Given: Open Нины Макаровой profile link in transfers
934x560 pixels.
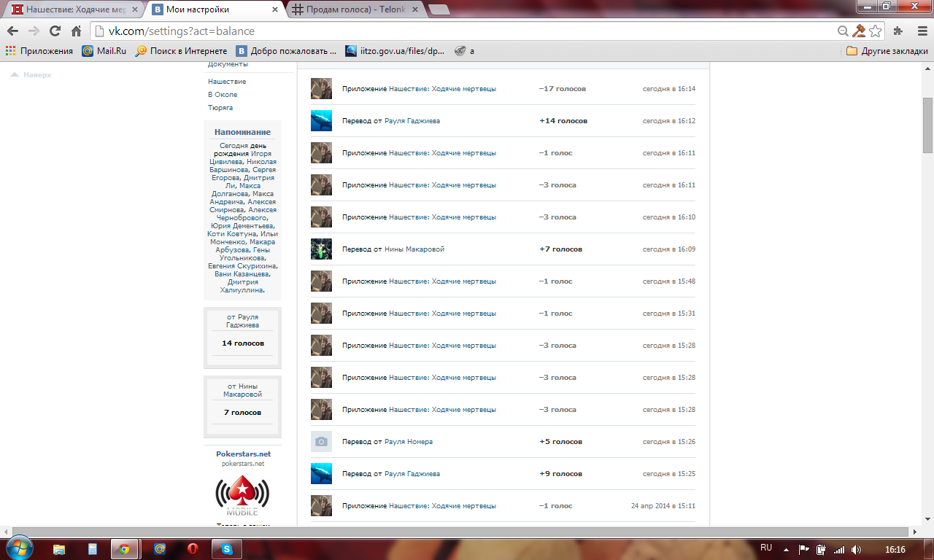Looking at the screenshot, I should [x=414, y=249].
